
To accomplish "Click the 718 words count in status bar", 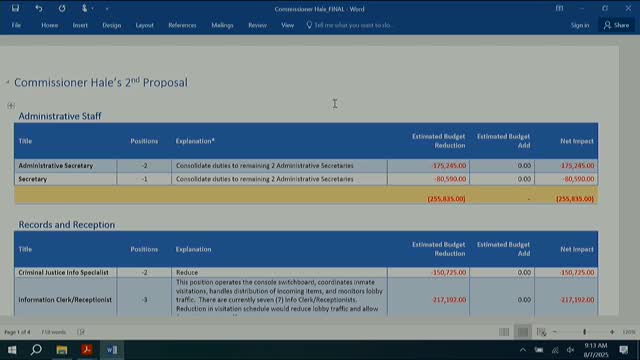I will (x=53, y=332).
